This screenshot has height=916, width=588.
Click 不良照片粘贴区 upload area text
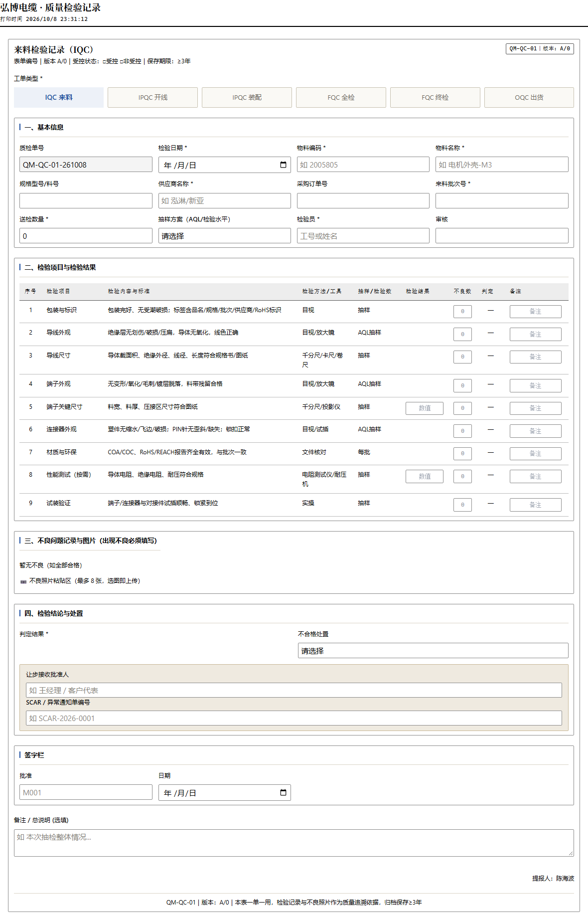point(85,581)
